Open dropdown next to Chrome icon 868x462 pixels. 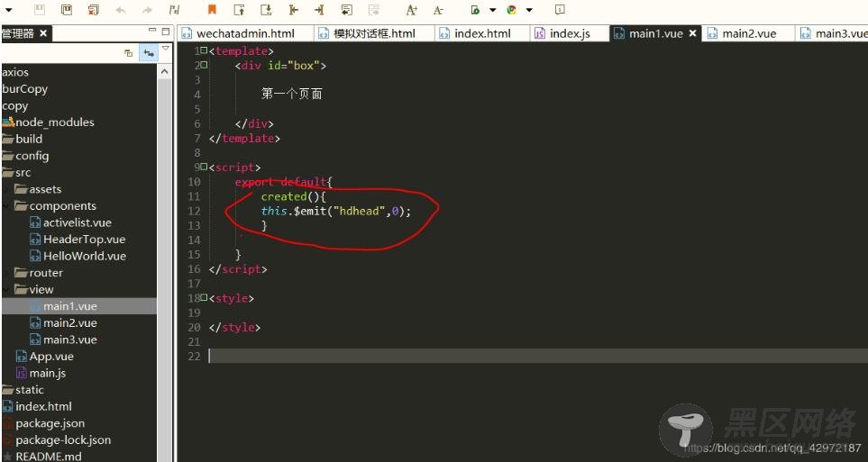click(529, 10)
